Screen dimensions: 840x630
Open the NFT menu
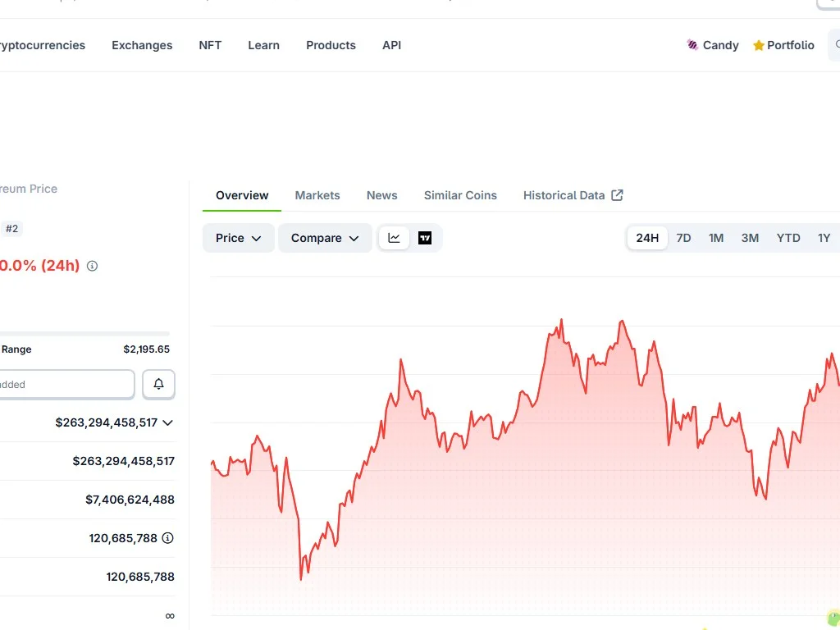tap(210, 46)
